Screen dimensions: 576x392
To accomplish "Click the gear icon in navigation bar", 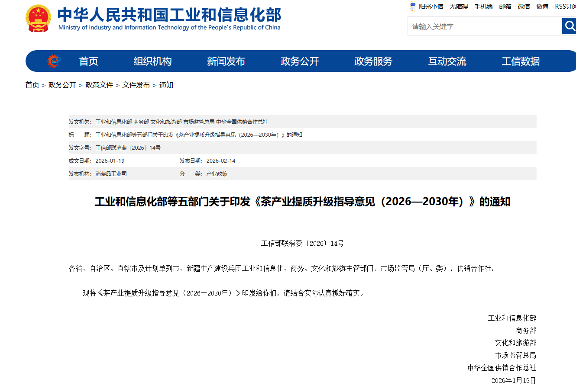I will pos(54,61).
